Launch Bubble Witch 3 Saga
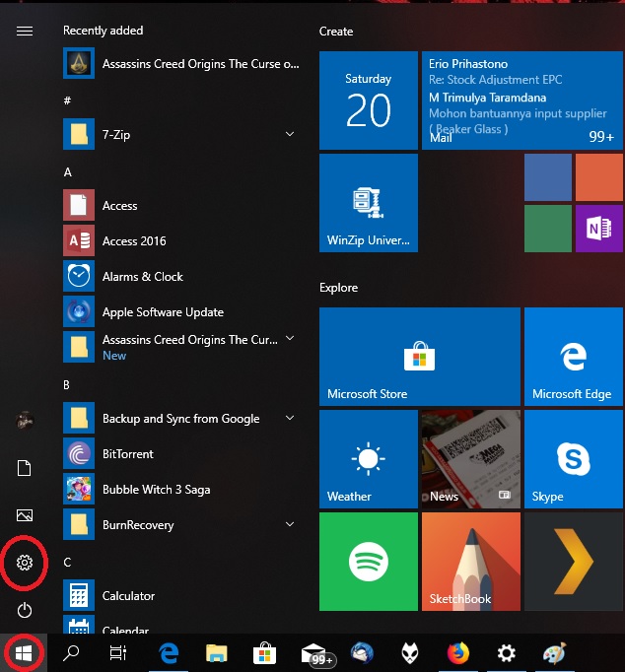 click(x=181, y=490)
